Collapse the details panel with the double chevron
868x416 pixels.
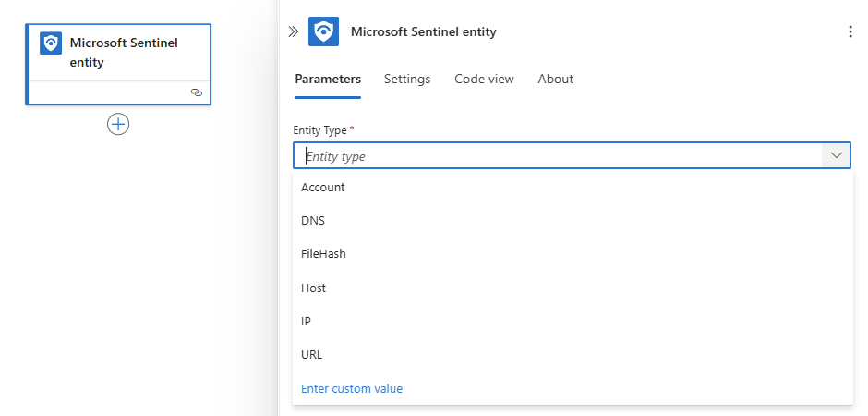coord(294,31)
